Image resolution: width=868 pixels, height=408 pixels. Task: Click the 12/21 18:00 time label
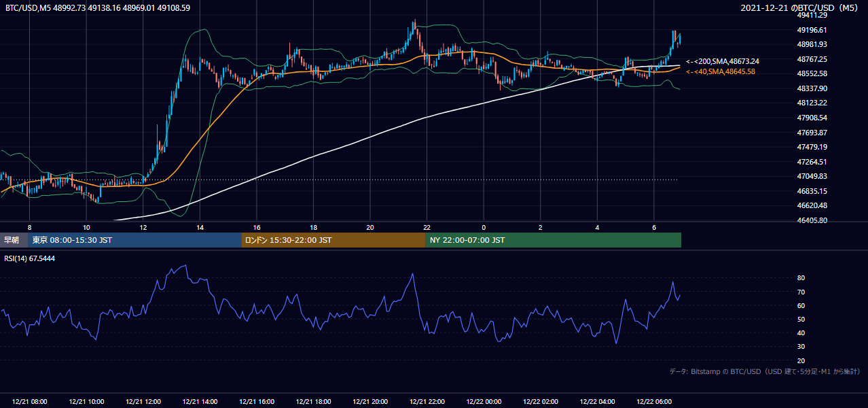(x=313, y=402)
